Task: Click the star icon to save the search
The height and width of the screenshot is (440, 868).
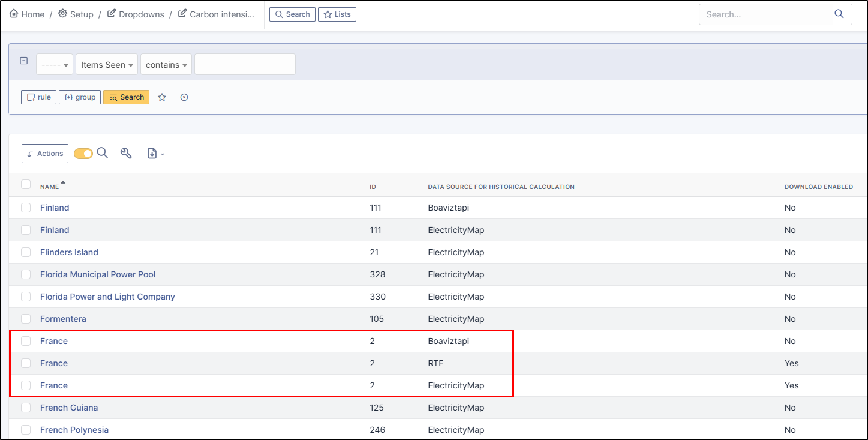Action: tap(162, 97)
